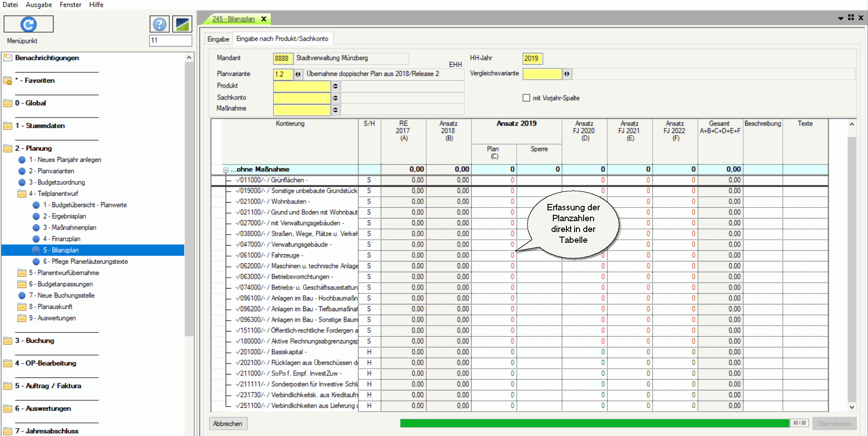The width and height of the screenshot is (868, 436).
Task: Click the green-blue image icon beside help
Action: pyautogui.click(x=182, y=24)
